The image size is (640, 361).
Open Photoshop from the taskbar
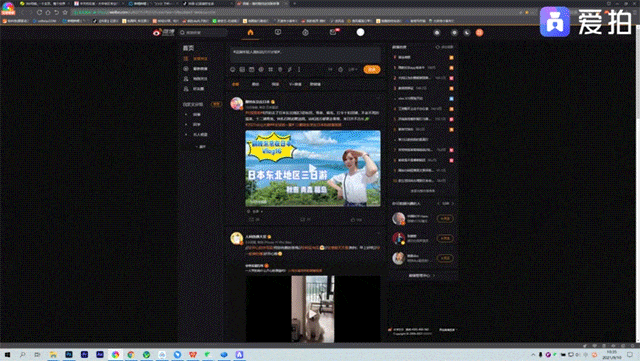click(69, 355)
